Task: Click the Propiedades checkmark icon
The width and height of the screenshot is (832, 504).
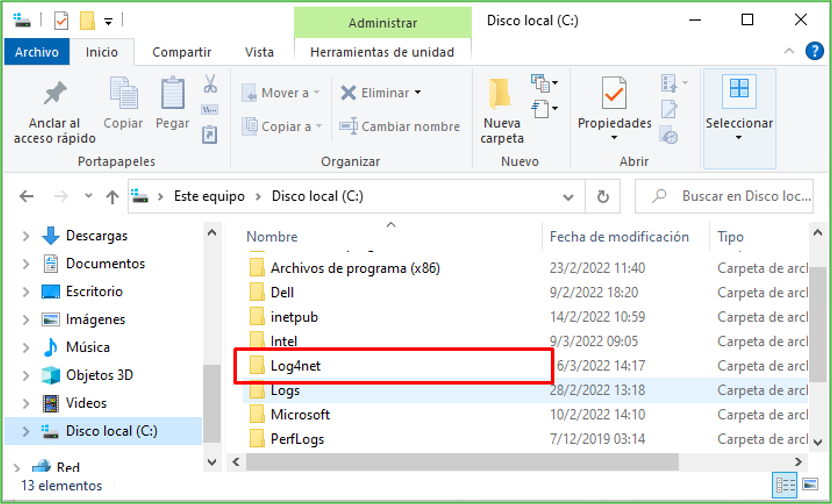Action: (x=614, y=93)
